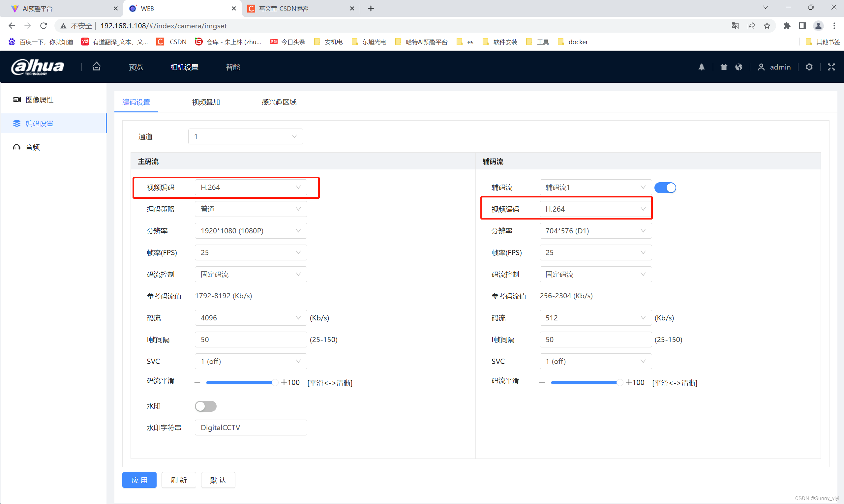Viewport: 844px width, 504px height.
Task: Open sub stream 704*576 resolution dropdown
Action: pyautogui.click(x=595, y=231)
